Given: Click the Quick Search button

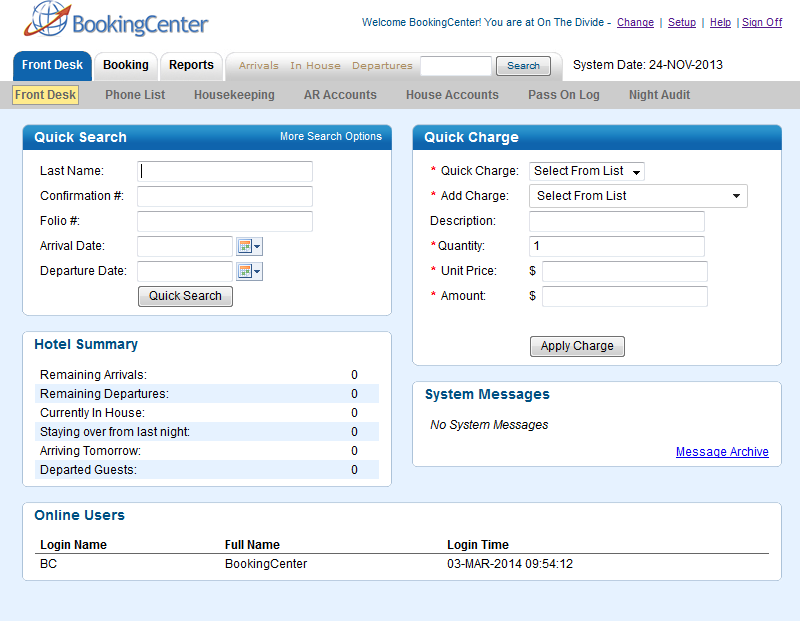Looking at the screenshot, I should pos(185,296).
